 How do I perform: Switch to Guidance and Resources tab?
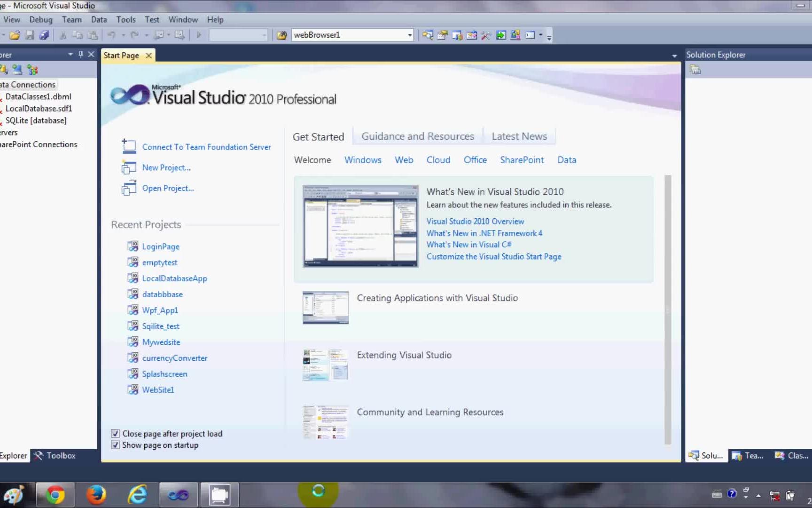(418, 136)
